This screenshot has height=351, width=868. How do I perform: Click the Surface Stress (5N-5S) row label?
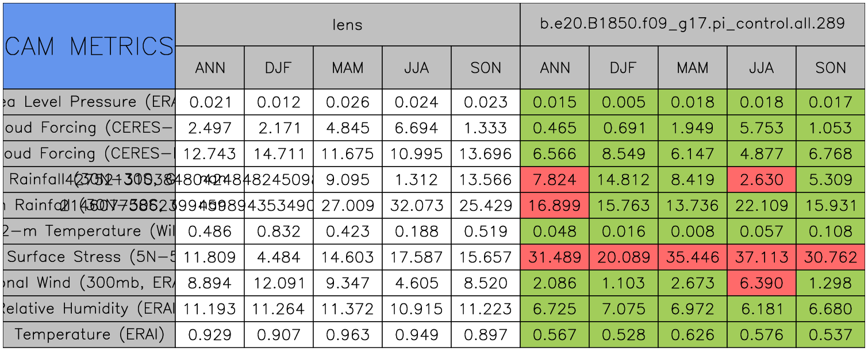click(89, 257)
